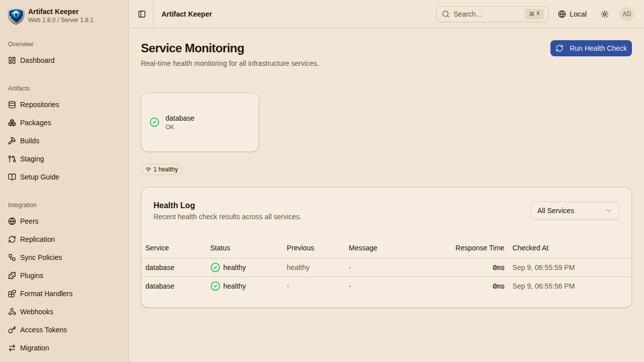Click the Artifact Keeper shield logo
The height and width of the screenshot is (362, 644).
pyautogui.click(x=16, y=16)
